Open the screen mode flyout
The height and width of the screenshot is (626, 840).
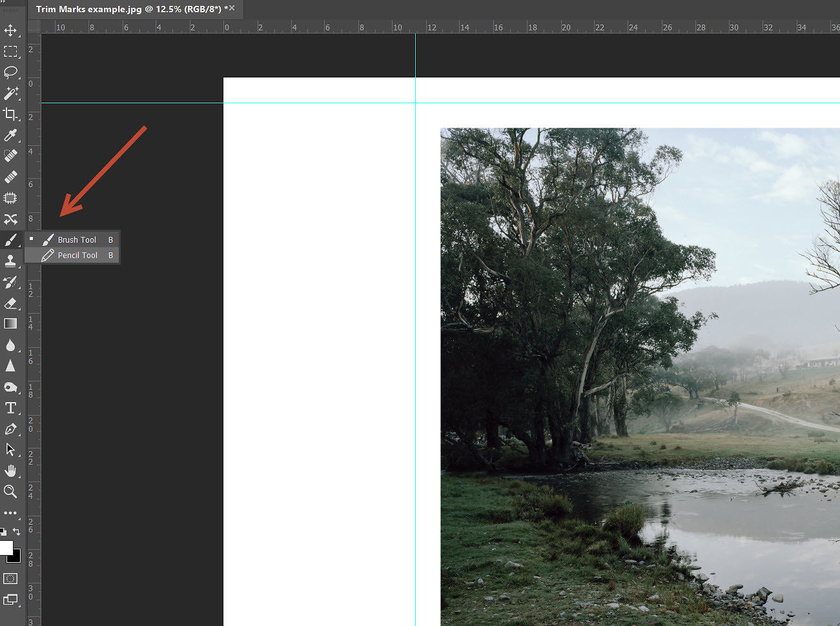(10, 598)
